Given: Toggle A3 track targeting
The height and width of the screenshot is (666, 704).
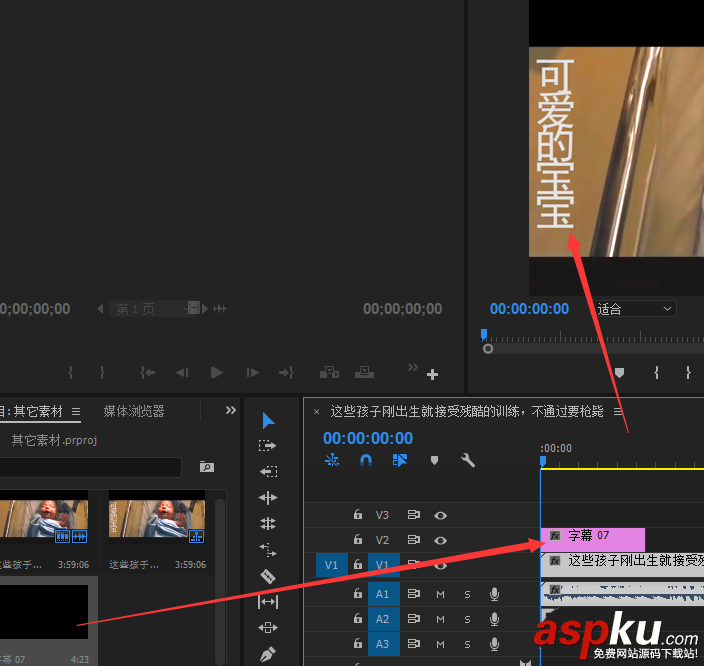Looking at the screenshot, I should [x=383, y=644].
